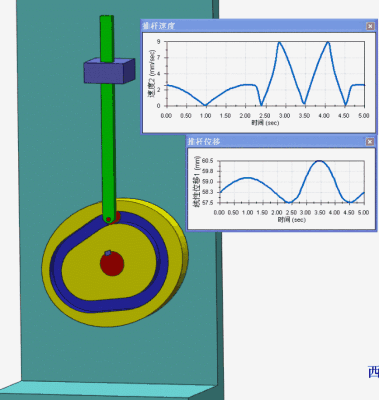Click the 时间 (sec) label under velocity plot
The height and width of the screenshot is (400, 379).
(265, 123)
